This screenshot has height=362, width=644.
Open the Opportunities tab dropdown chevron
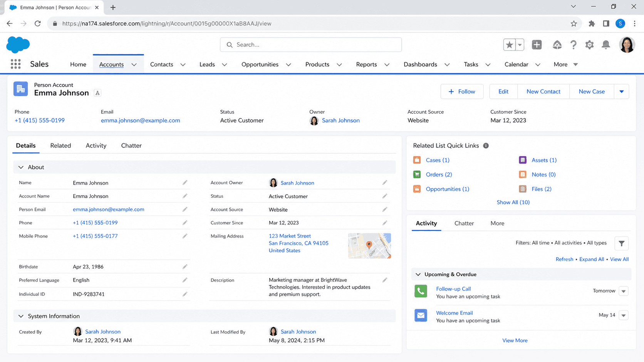click(x=288, y=65)
